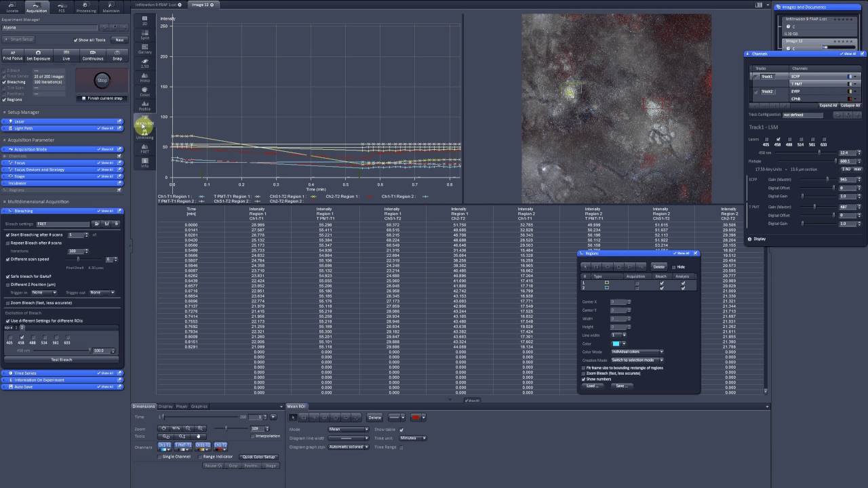This screenshot has width=868, height=488.
Task: Open the Gallery view
Action: [x=144, y=49]
